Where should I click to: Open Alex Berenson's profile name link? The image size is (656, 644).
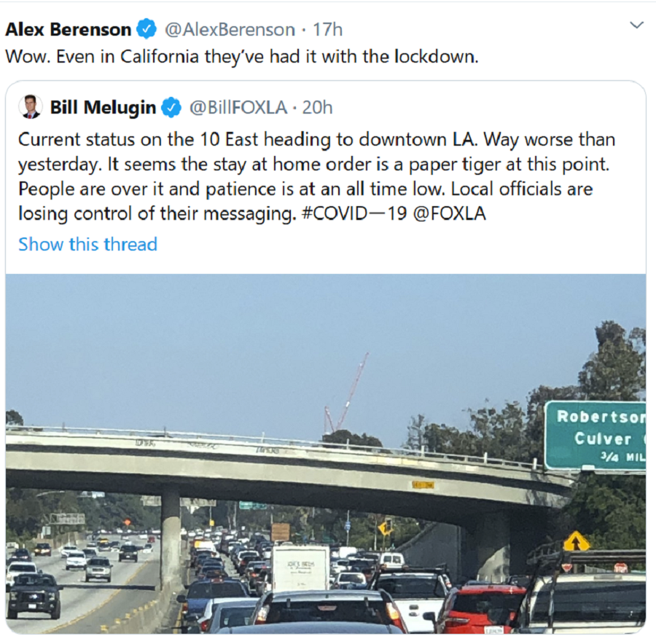[x=69, y=30]
